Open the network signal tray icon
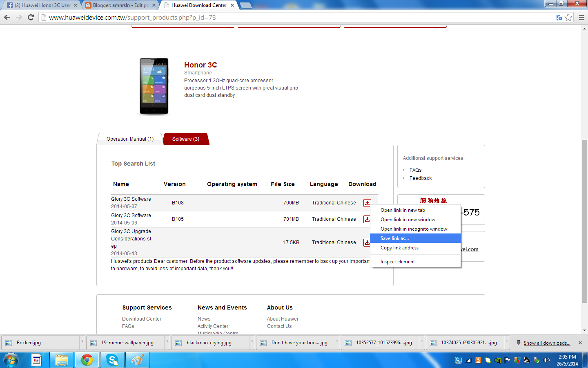The height and width of the screenshot is (368, 588). pyautogui.click(x=468, y=360)
